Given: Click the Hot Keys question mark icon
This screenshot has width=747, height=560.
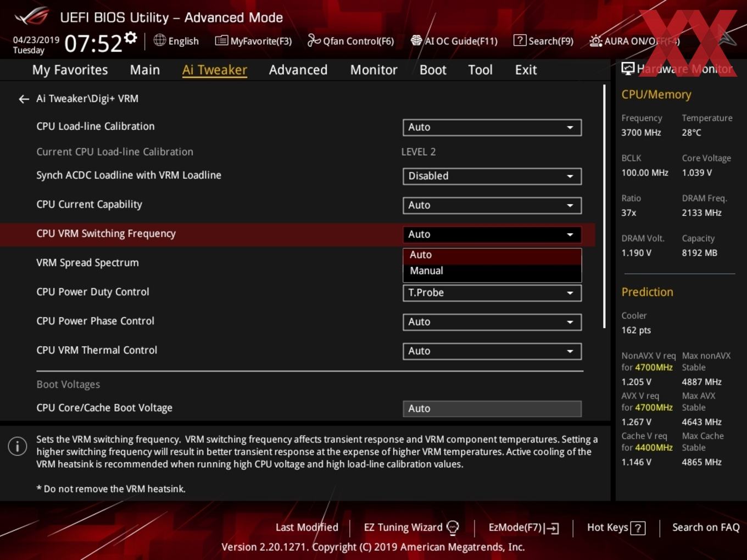Looking at the screenshot, I should tap(638, 528).
